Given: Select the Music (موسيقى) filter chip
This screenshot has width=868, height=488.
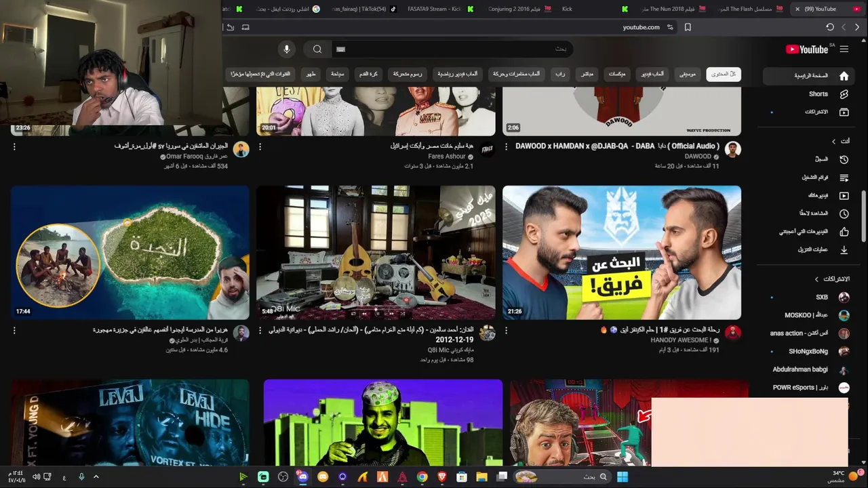Looking at the screenshot, I should 688,74.
